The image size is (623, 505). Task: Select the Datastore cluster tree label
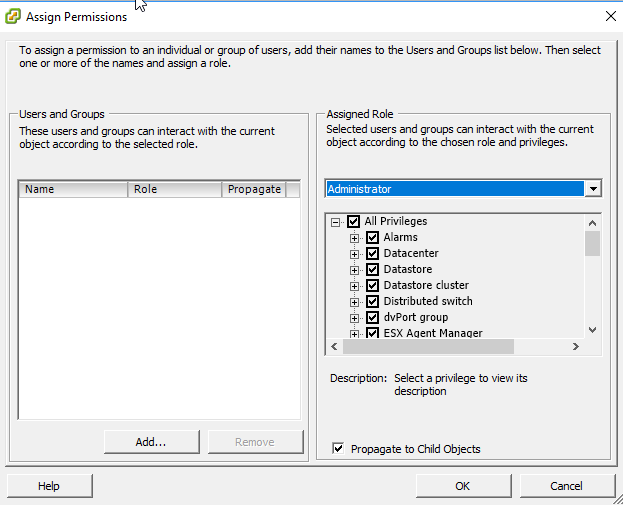click(x=426, y=285)
